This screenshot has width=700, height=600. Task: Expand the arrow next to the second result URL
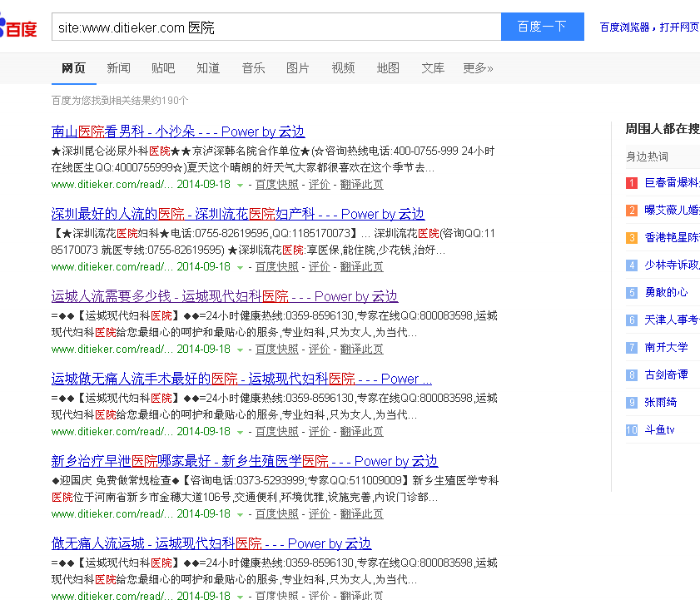tap(239, 267)
